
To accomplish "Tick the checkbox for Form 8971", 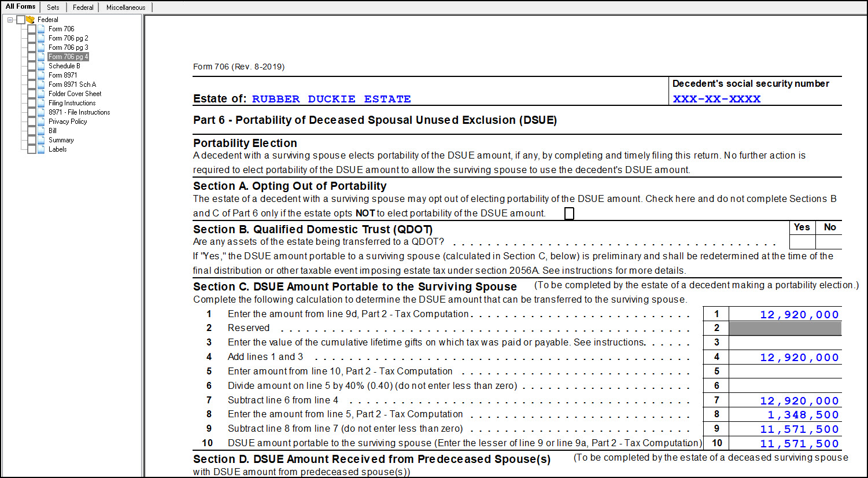I will [x=32, y=75].
